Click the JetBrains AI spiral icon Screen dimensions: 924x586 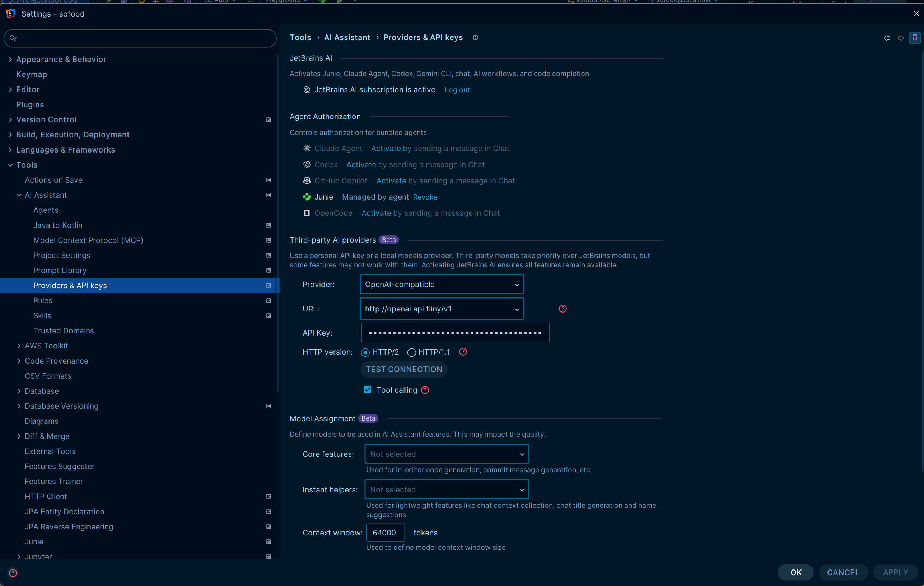pyautogui.click(x=307, y=90)
